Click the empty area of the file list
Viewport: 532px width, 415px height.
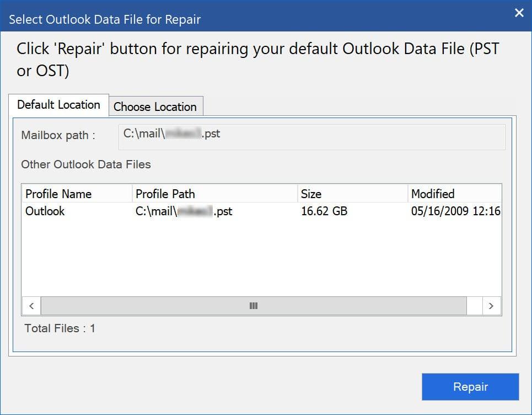pos(261,258)
